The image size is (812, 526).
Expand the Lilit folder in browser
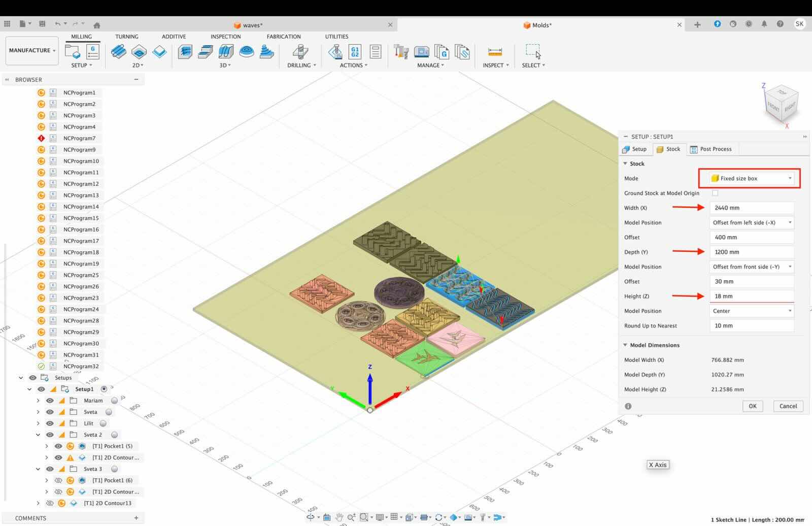(38, 423)
